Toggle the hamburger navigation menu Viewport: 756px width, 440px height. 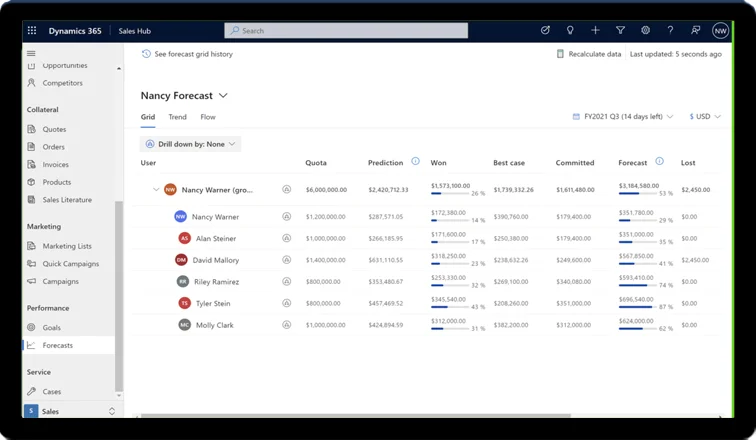[x=31, y=53]
